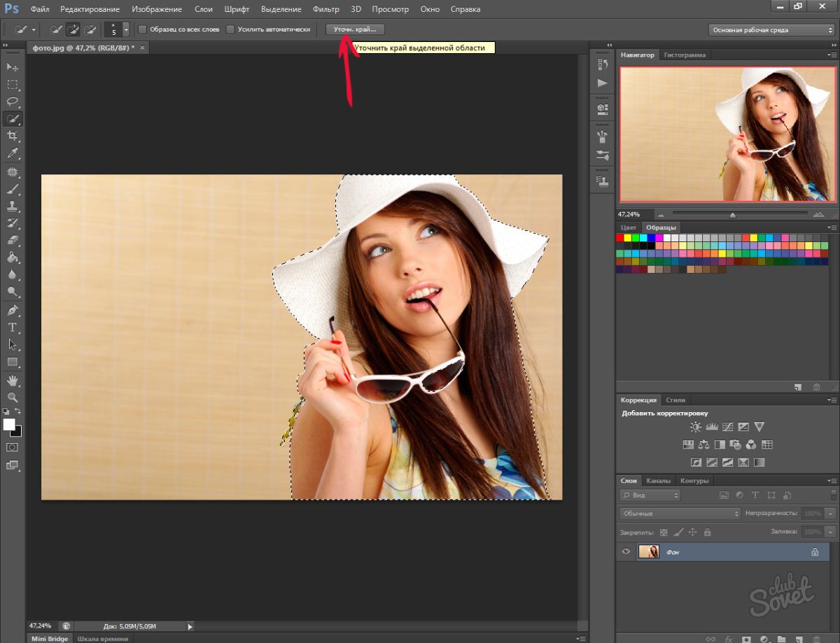
Task: Switch to the Гистограмма tab
Action: point(685,55)
